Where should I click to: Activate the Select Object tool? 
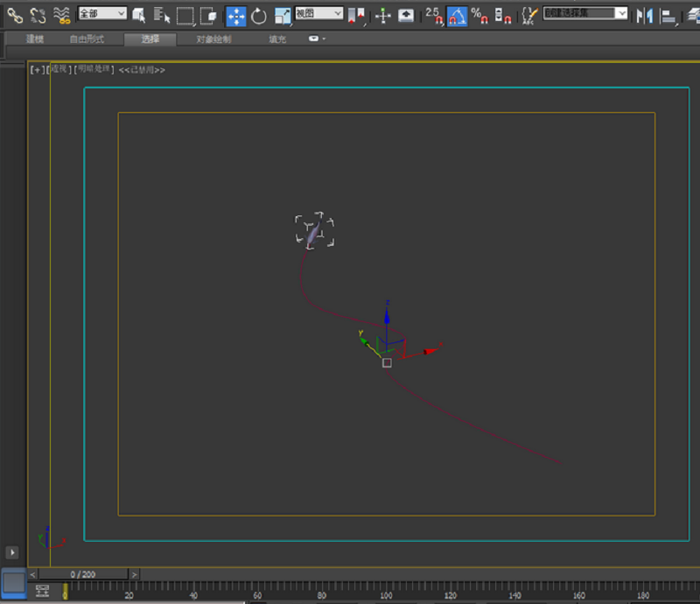[x=139, y=16]
